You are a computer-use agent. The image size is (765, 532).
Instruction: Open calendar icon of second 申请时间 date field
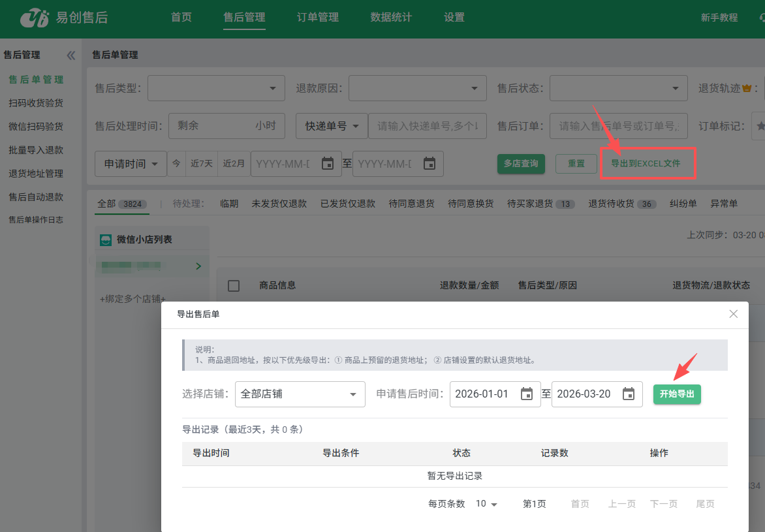tap(429, 164)
